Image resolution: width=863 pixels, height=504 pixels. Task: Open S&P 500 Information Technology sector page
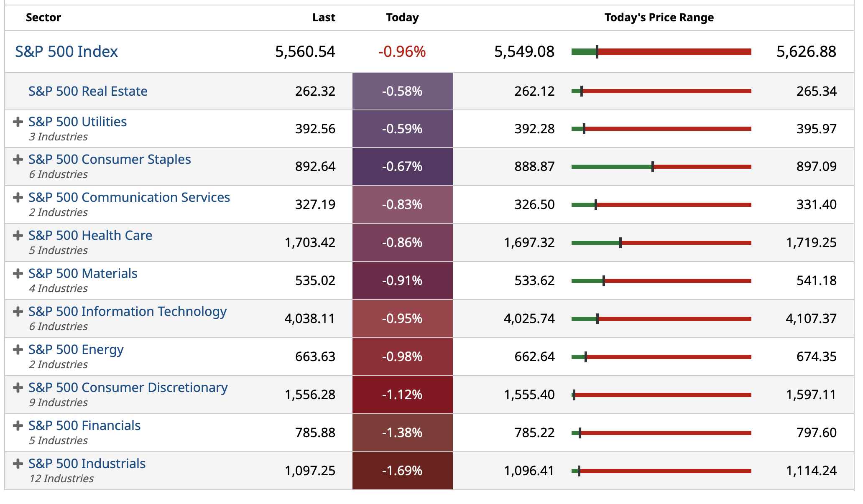coord(127,311)
